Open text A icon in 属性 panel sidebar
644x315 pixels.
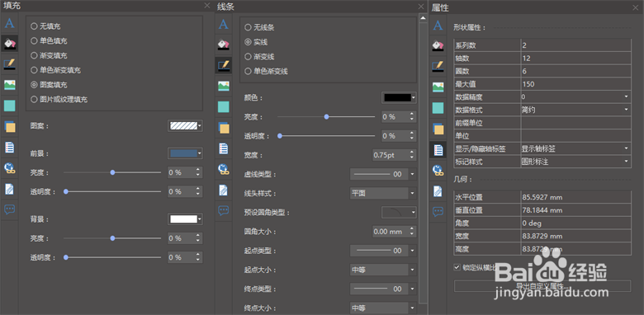[438, 25]
